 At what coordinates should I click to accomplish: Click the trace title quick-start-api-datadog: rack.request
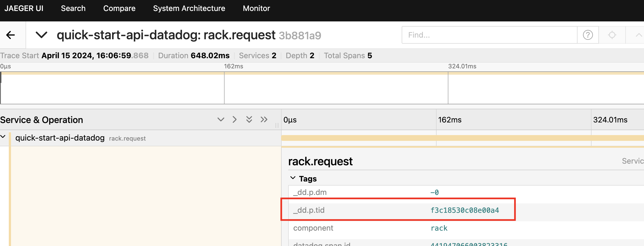pos(166,35)
